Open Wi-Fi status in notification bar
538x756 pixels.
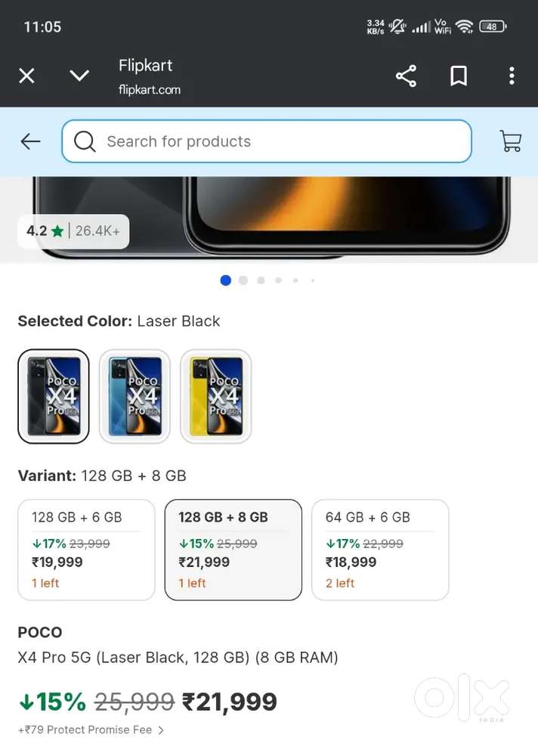[464, 25]
